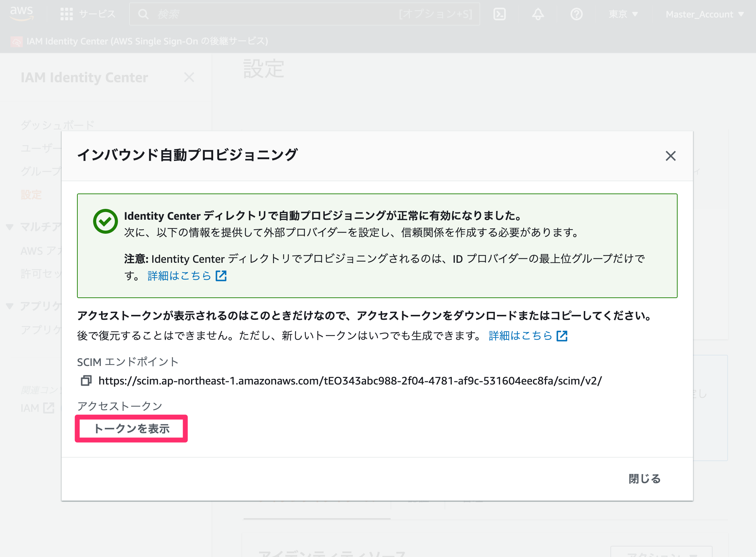Click the green success checkmark icon
Image resolution: width=756 pixels, height=557 pixels.
click(105, 221)
